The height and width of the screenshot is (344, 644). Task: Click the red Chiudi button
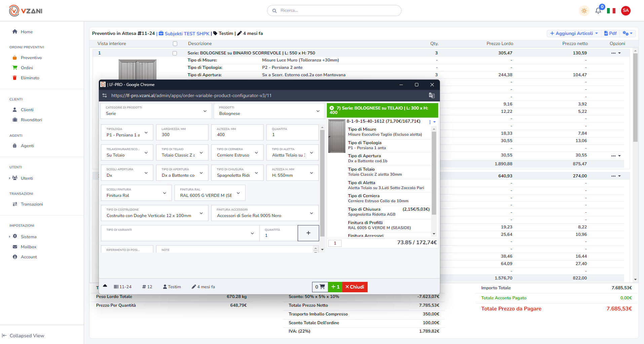click(355, 287)
